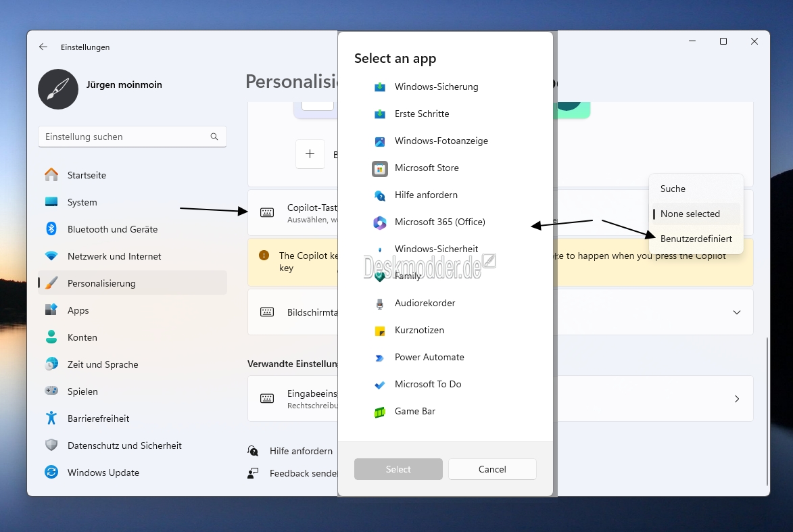The image size is (793, 532).
Task: Select Windows-Fotoanzeige entry text
Action: (x=441, y=141)
